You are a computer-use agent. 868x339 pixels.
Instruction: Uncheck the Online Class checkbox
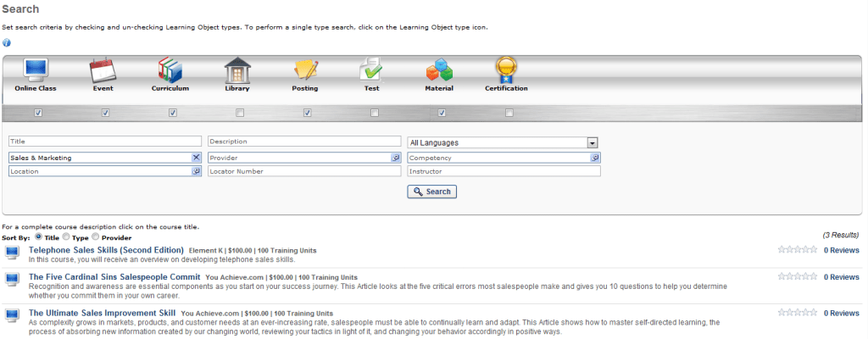pos(38,113)
